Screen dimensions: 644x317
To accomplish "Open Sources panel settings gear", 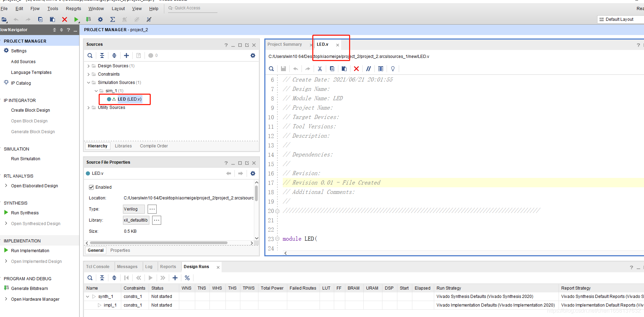I will (x=253, y=55).
